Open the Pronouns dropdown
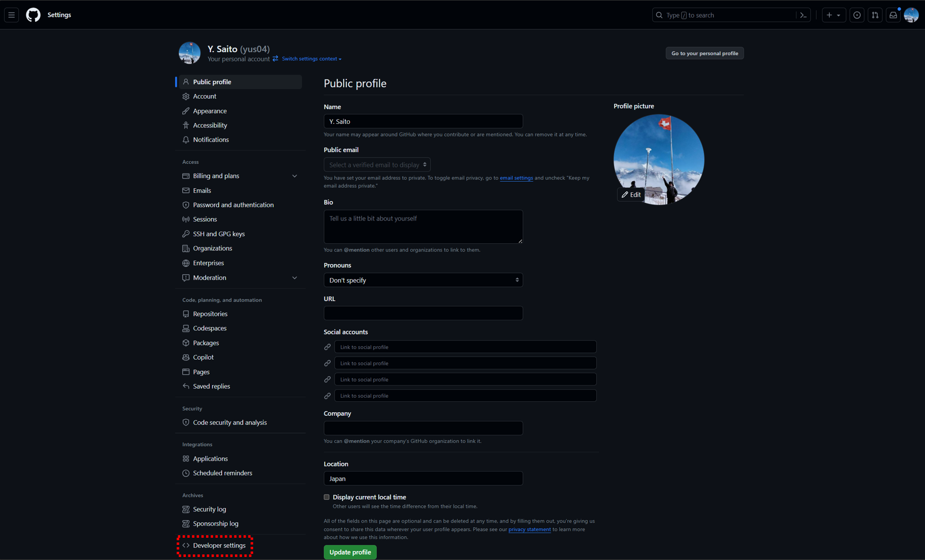This screenshot has width=925, height=560. (x=423, y=280)
